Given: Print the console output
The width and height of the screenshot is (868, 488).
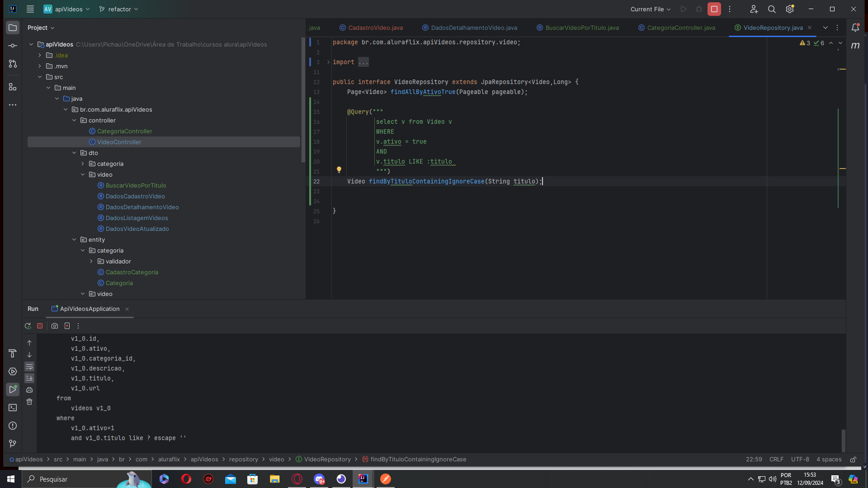Looking at the screenshot, I should pos(29,390).
